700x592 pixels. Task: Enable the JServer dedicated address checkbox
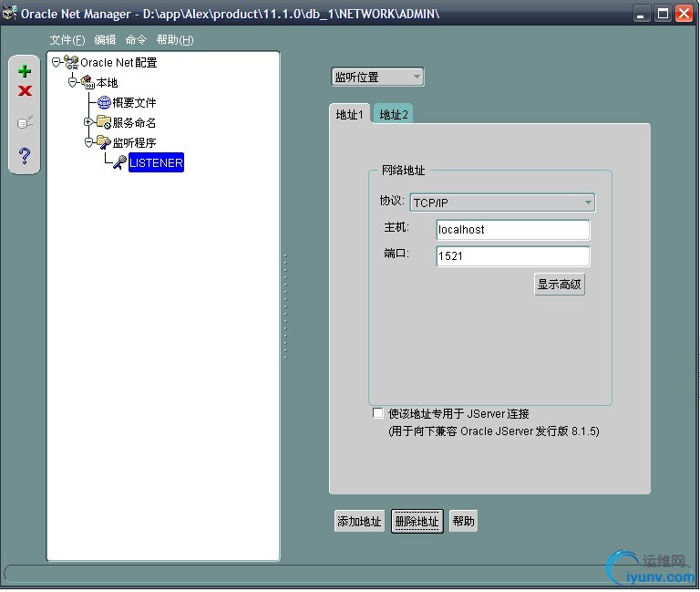pos(377,413)
